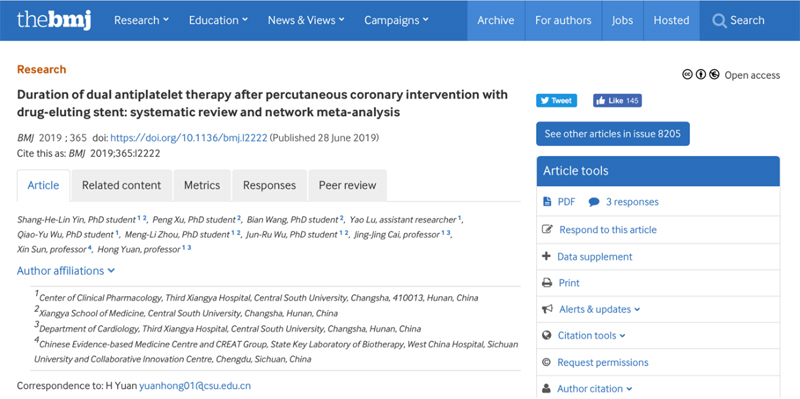Click the Respond to this article pencil icon
Image resolution: width=800 pixels, height=399 pixels.
coord(547,230)
